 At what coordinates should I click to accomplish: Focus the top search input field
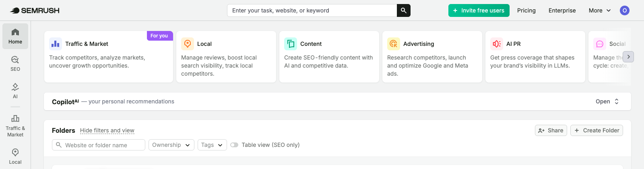pyautogui.click(x=312, y=10)
